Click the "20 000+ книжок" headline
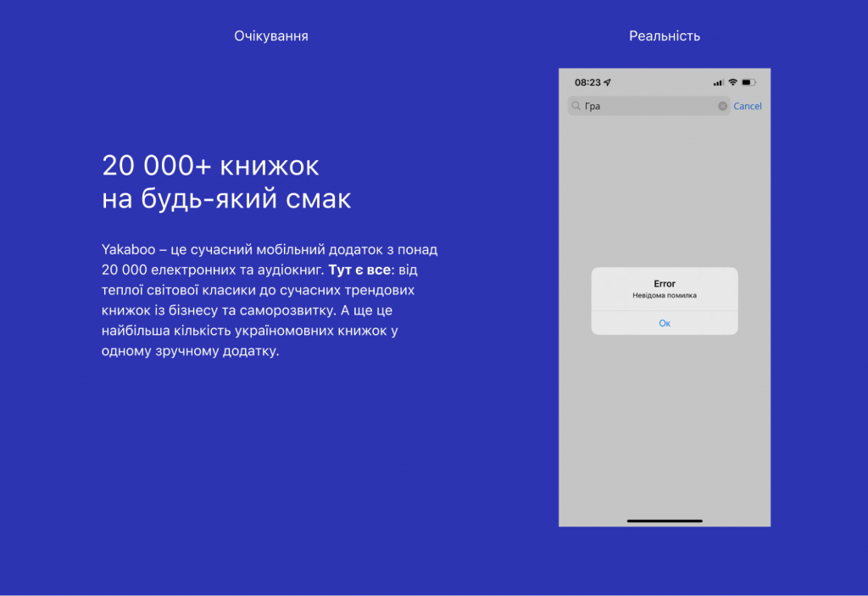Screen dimensions: 868x596 [210, 164]
